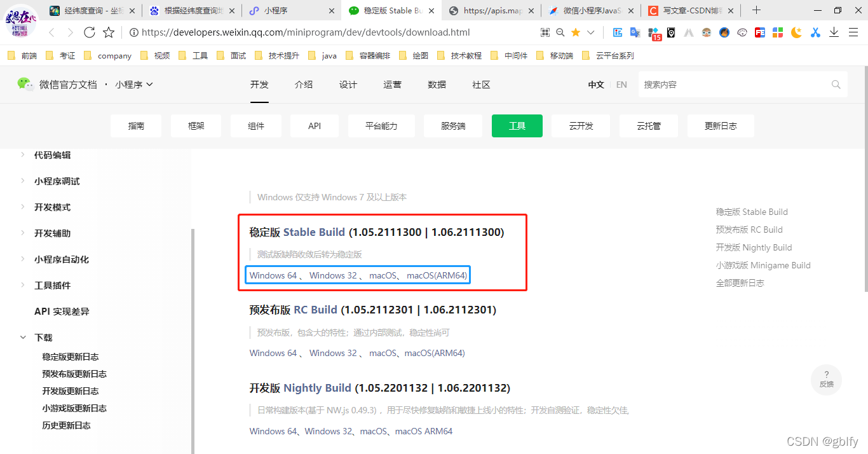Click the search magnifier in the docs search box
Image resolution: width=868 pixels, height=454 pixels.
[836, 85]
